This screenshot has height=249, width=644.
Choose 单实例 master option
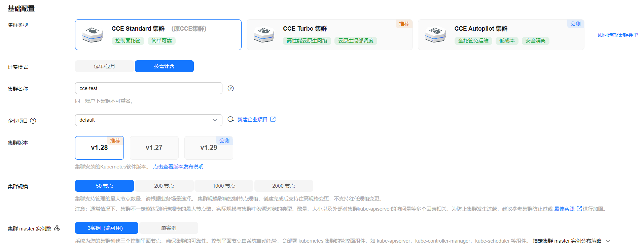169,228
